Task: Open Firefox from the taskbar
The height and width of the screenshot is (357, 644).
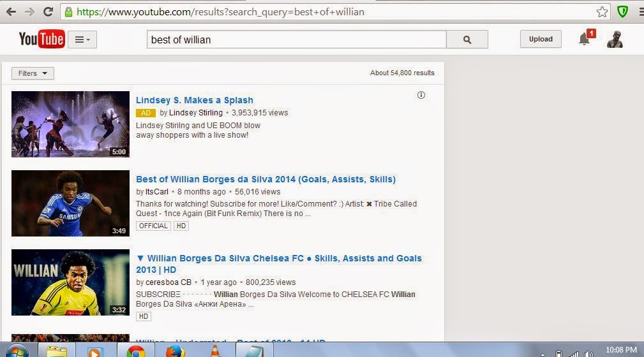Action: [x=176, y=352]
